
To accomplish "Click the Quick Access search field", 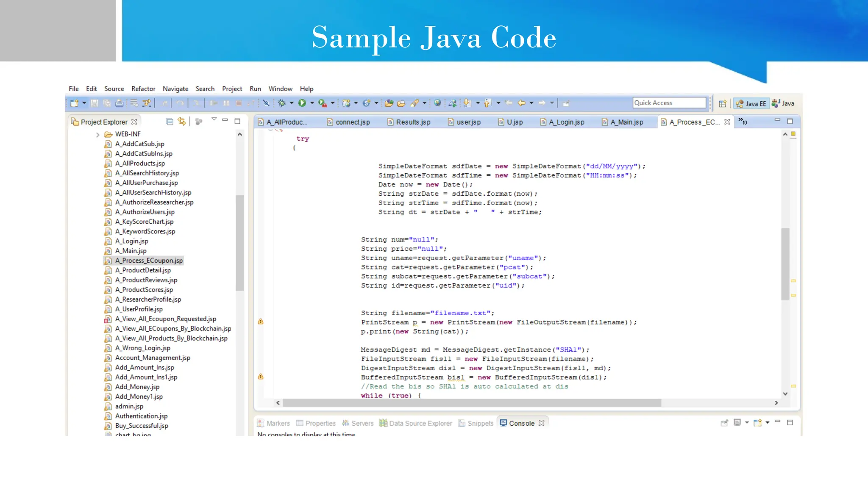I will (669, 103).
